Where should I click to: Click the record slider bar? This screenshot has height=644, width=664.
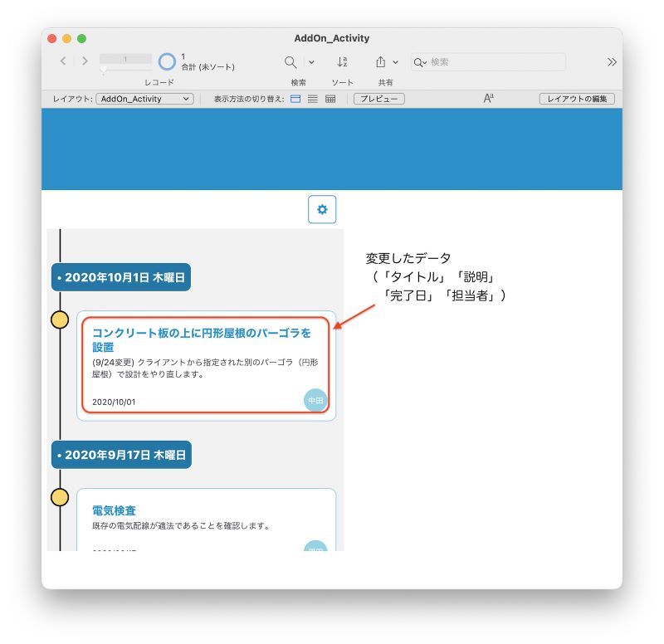point(126,70)
